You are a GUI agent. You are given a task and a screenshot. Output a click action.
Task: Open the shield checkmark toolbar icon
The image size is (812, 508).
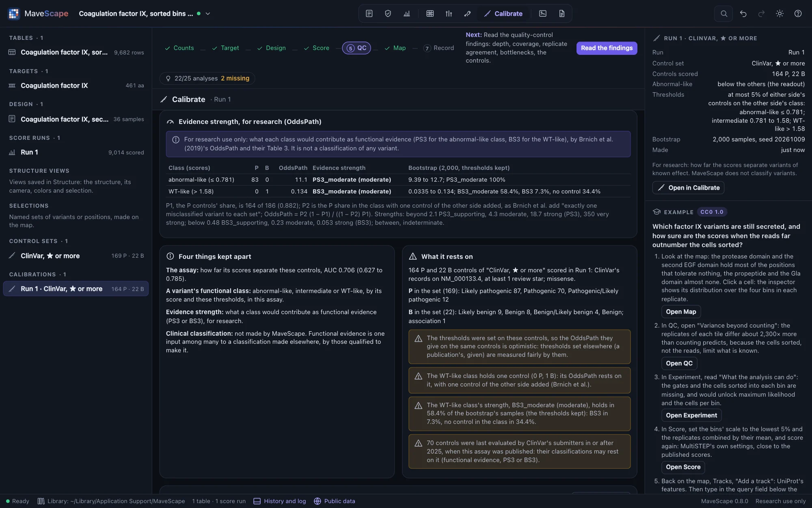click(388, 13)
